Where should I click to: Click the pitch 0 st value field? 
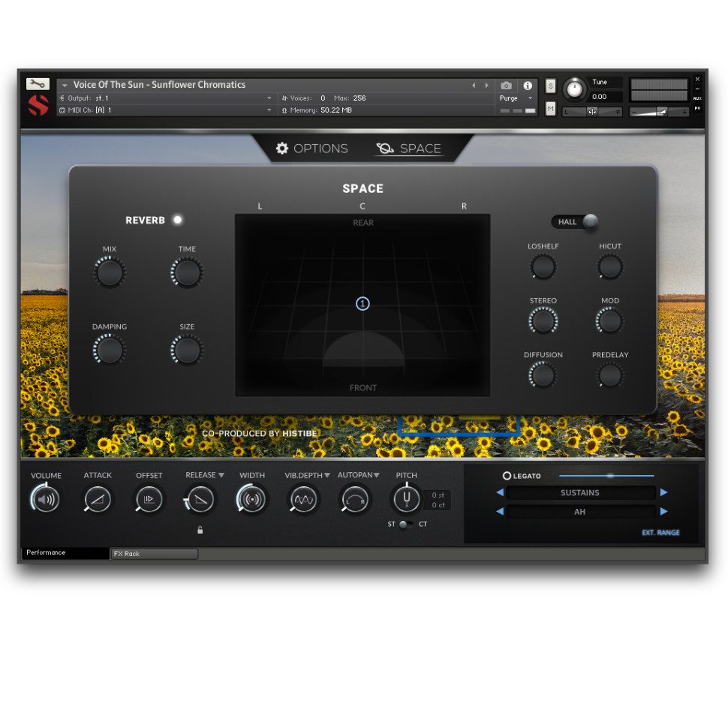click(438, 495)
